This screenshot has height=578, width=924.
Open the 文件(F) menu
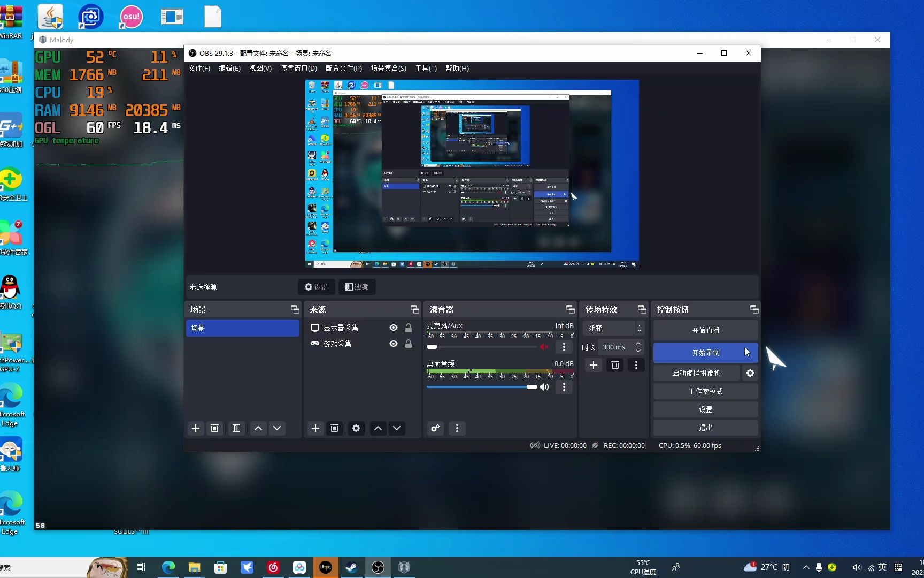click(199, 68)
